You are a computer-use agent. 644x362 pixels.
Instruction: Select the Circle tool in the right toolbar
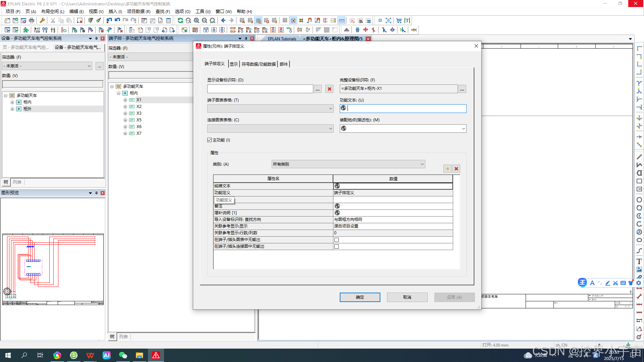point(639,200)
